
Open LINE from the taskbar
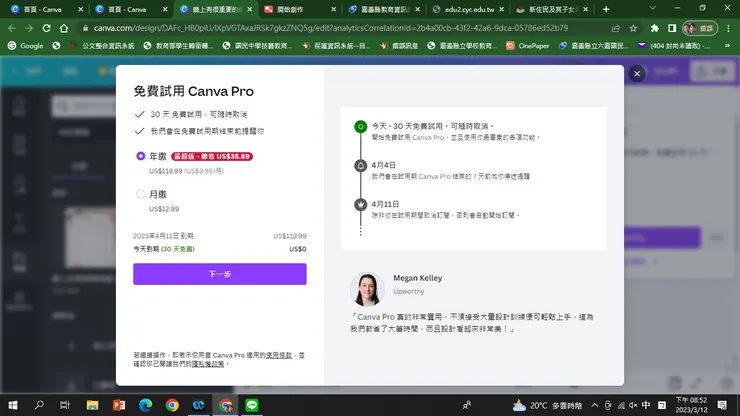(x=252, y=405)
